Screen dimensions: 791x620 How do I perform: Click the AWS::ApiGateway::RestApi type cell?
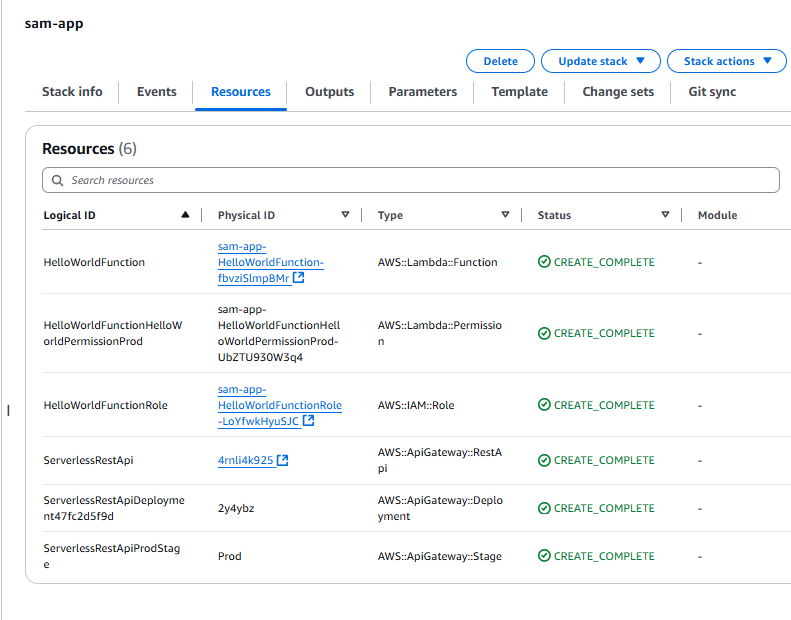(440, 460)
